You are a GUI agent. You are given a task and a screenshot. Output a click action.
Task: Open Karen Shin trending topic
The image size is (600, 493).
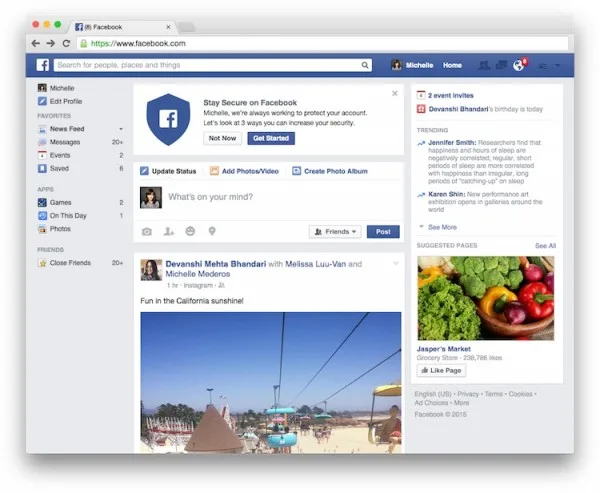pos(447,194)
